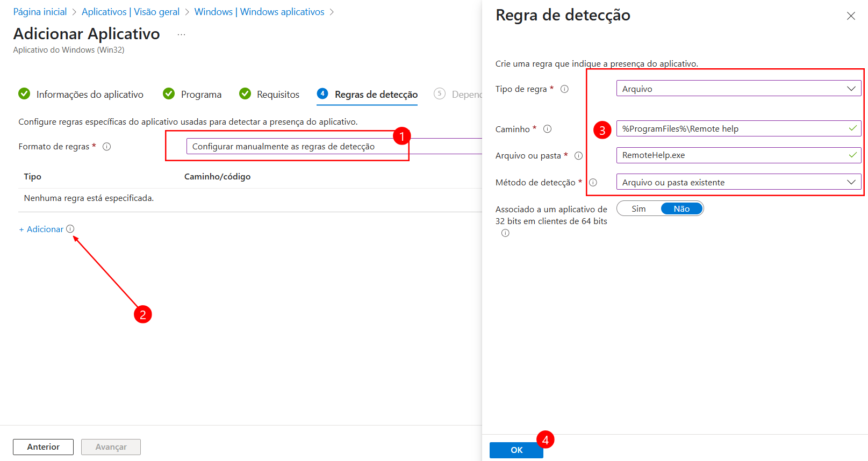Open Página inicial breadcrumb link

(40, 12)
